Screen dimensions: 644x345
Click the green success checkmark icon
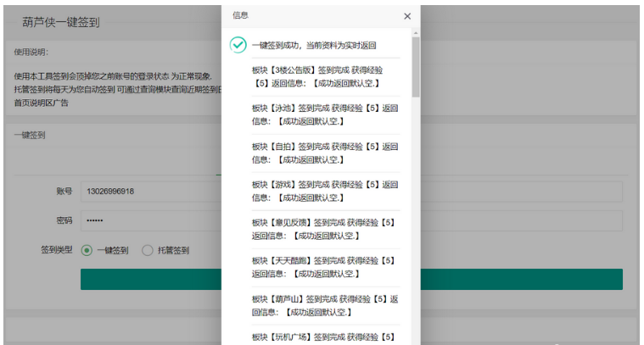[238, 45]
